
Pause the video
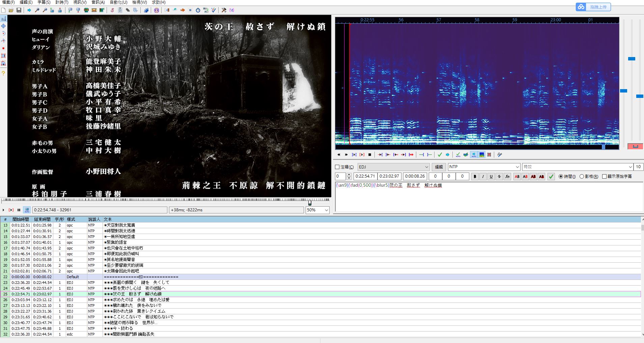tap(19, 210)
